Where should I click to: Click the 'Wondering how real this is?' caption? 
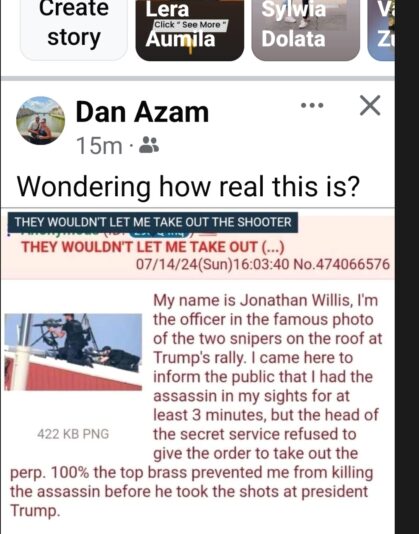(x=188, y=187)
